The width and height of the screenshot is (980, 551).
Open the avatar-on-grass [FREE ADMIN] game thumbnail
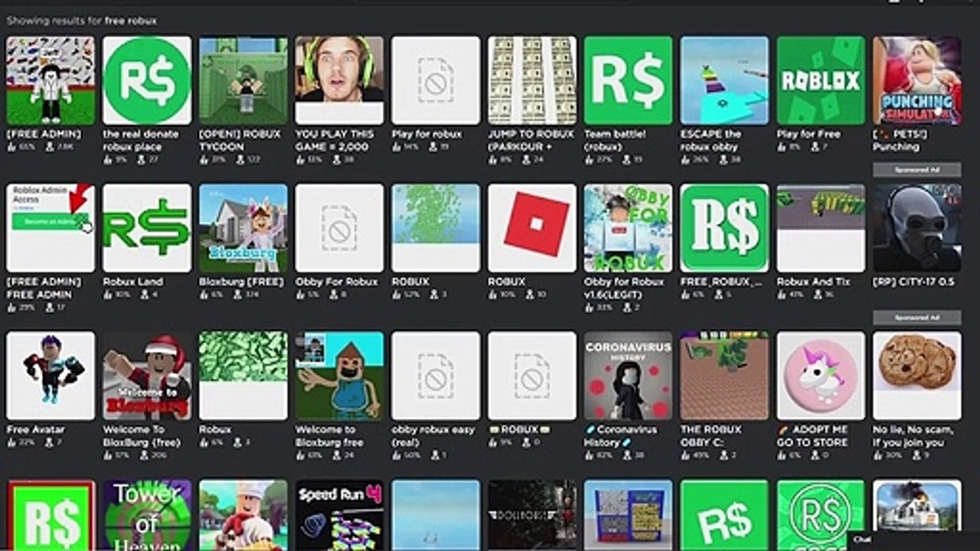tap(51, 80)
